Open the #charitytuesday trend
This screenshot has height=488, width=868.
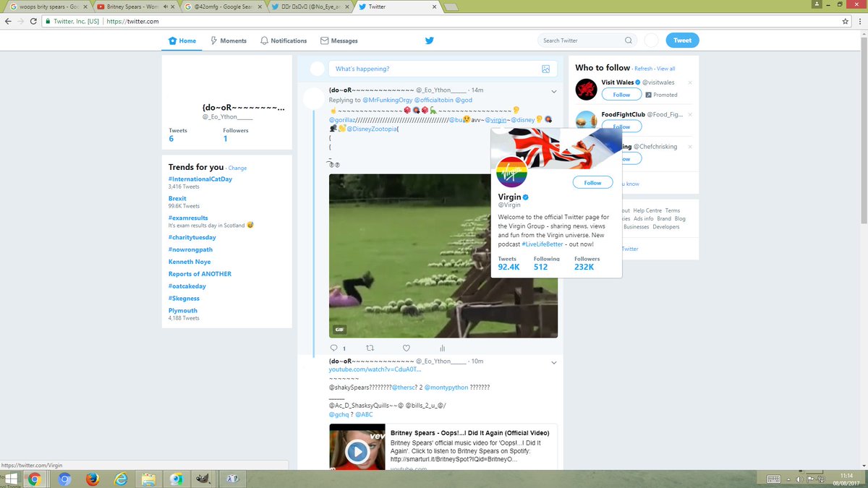[192, 237]
